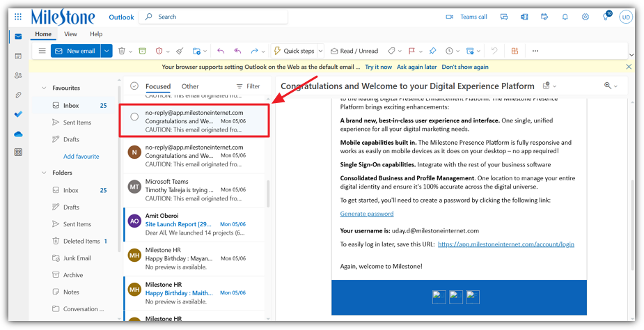644x330 pixels.
Task: Open the Filter menu
Action: 248,86
